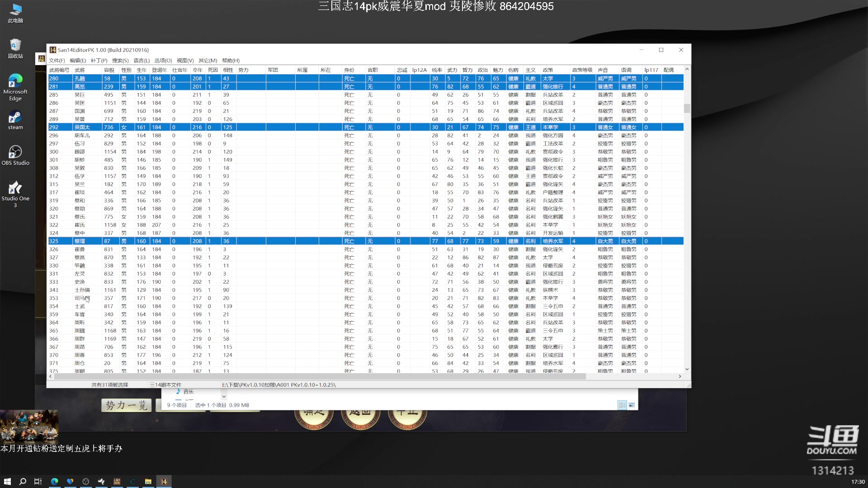Open the Windows Start menu
This screenshot has width=868, height=488.
coord(7,482)
